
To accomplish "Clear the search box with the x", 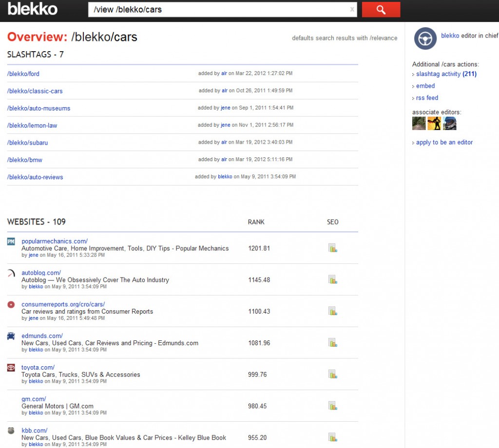I will (352, 10).
